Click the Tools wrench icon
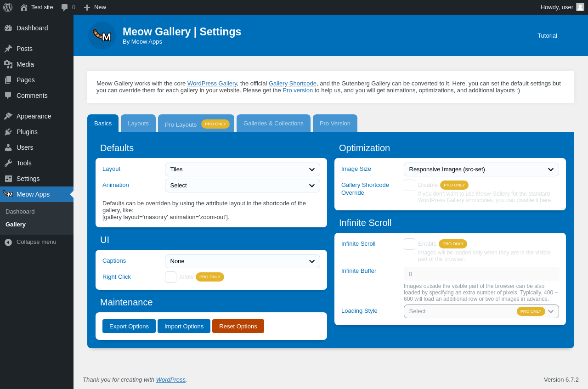This screenshot has height=389, width=588. (x=8, y=163)
